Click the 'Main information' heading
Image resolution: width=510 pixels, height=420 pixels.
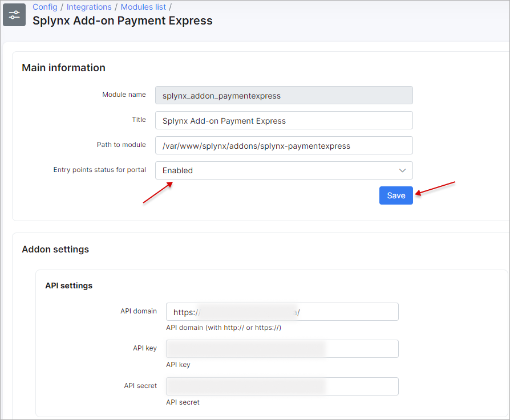63,68
